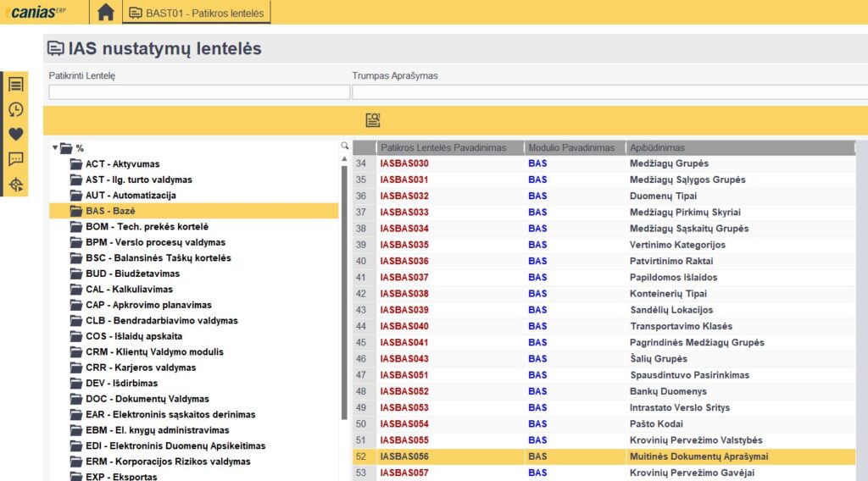Click the target crosshair icon in sidebar
Viewport: 868px width, 481px height.
(x=15, y=184)
